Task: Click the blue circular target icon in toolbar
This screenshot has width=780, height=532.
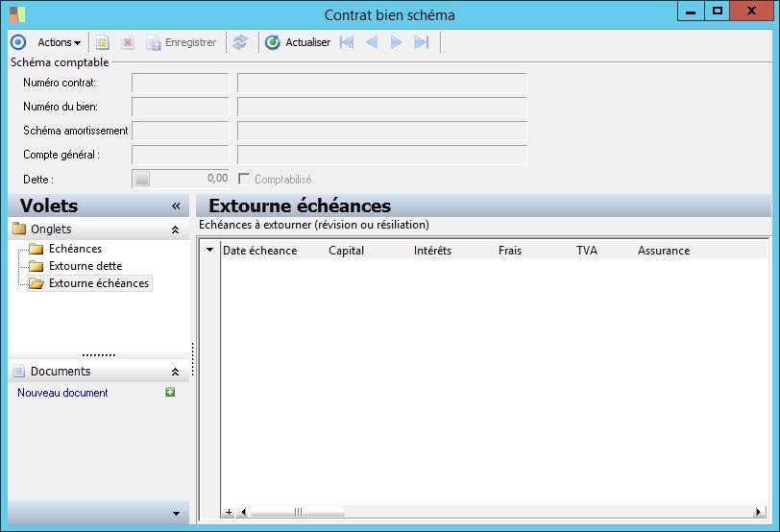Action: [18, 42]
